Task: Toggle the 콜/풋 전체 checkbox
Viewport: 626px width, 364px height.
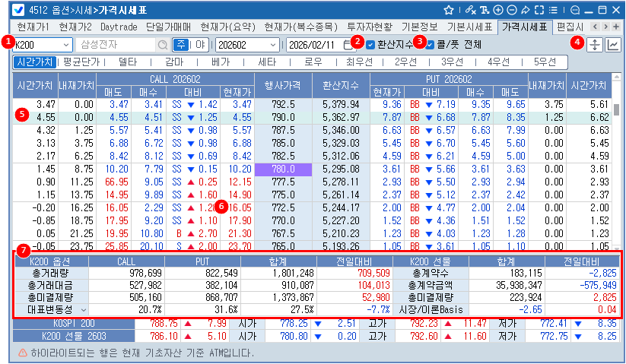Action: (431, 45)
